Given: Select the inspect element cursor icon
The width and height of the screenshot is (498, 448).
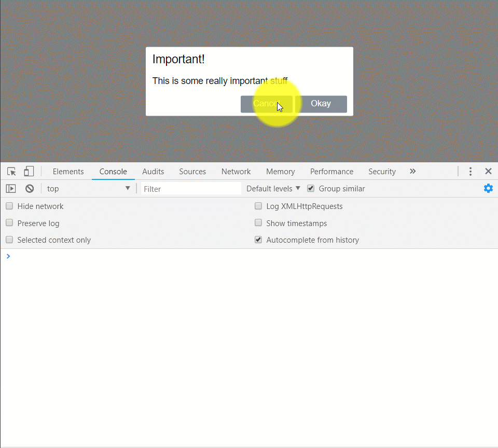Looking at the screenshot, I should 11,171.
